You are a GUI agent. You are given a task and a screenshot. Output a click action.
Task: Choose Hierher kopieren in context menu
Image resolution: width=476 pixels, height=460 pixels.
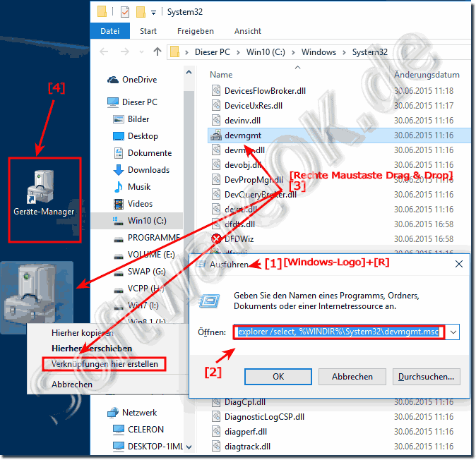[x=82, y=333]
